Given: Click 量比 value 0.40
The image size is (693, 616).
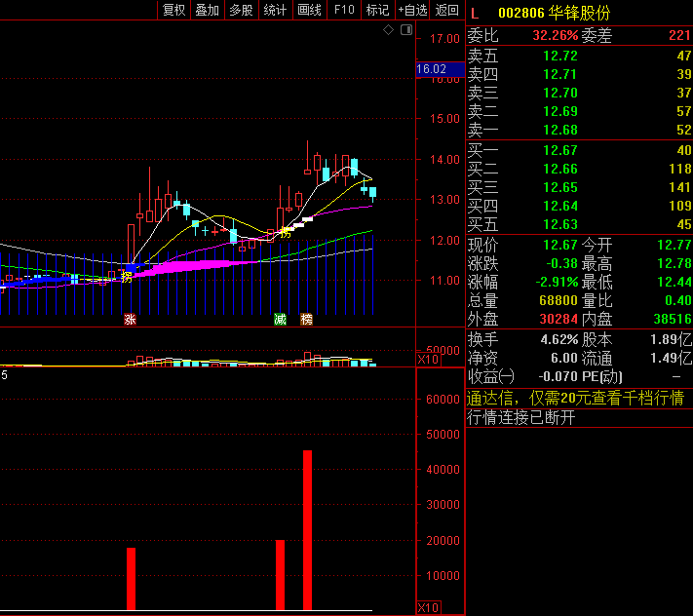Looking at the screenshot, I should tap(678, 301).
